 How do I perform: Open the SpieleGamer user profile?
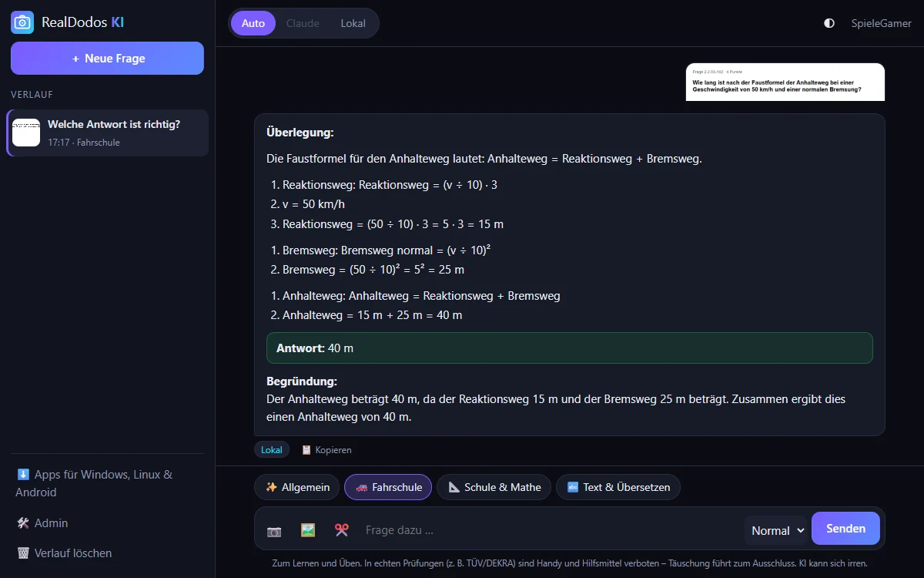point(882,23)
